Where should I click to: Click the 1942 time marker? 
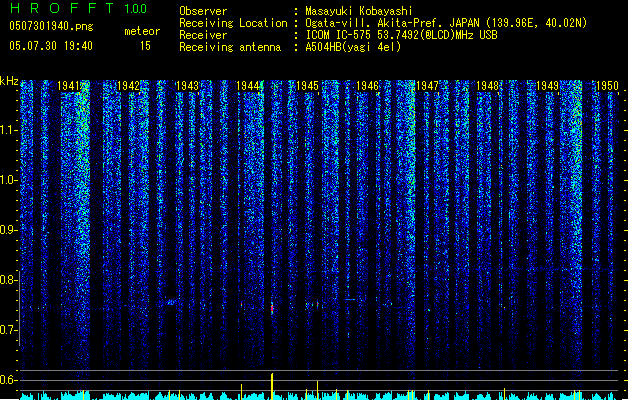[128, 86]
